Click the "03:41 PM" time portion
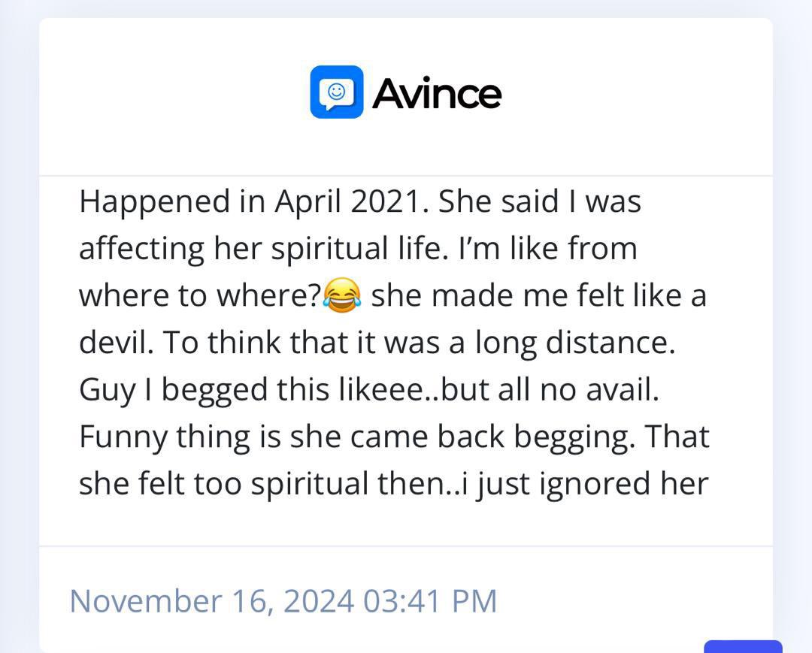The height and width of the screenshot is (653, 812). pos(430,601)
